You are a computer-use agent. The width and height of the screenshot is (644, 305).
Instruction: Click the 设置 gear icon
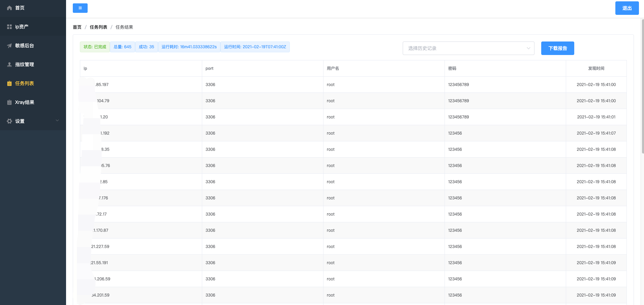(9, 121)
